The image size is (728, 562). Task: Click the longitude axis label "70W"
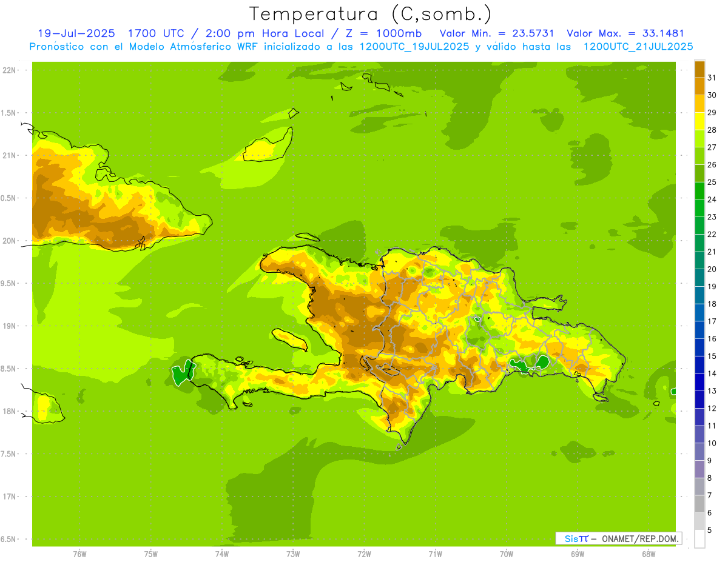pyautogui.click(x=506, y=554)
